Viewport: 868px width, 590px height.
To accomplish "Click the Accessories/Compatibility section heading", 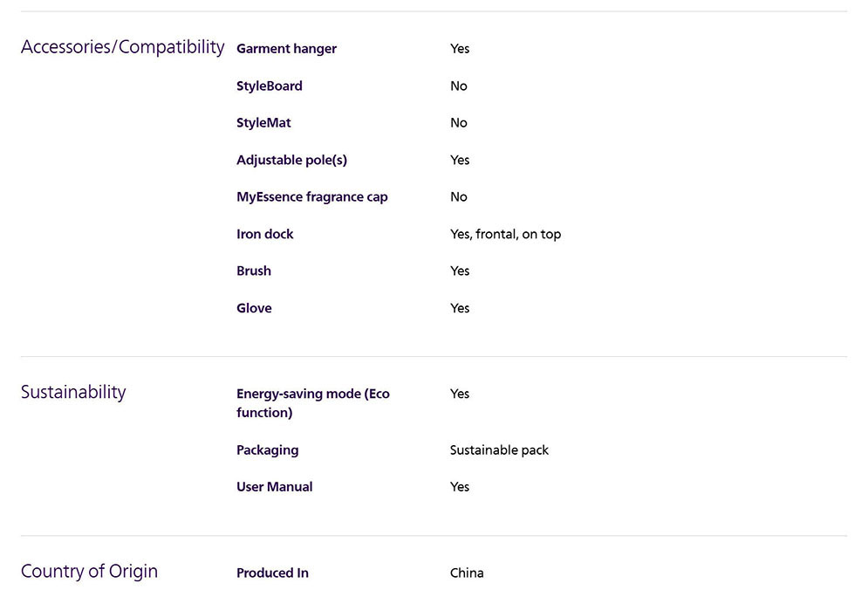I will [x=122, y=47].
